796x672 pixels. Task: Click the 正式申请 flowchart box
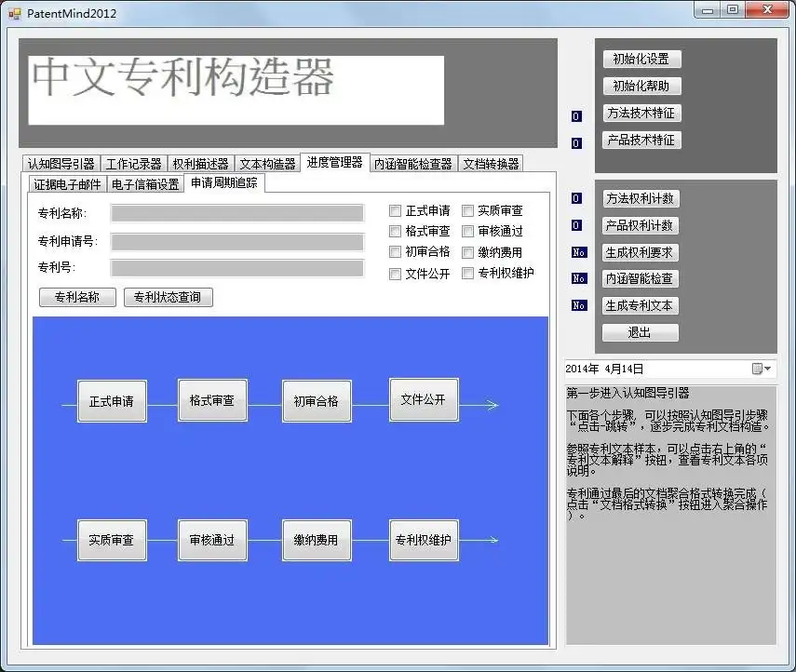point(113,401)
